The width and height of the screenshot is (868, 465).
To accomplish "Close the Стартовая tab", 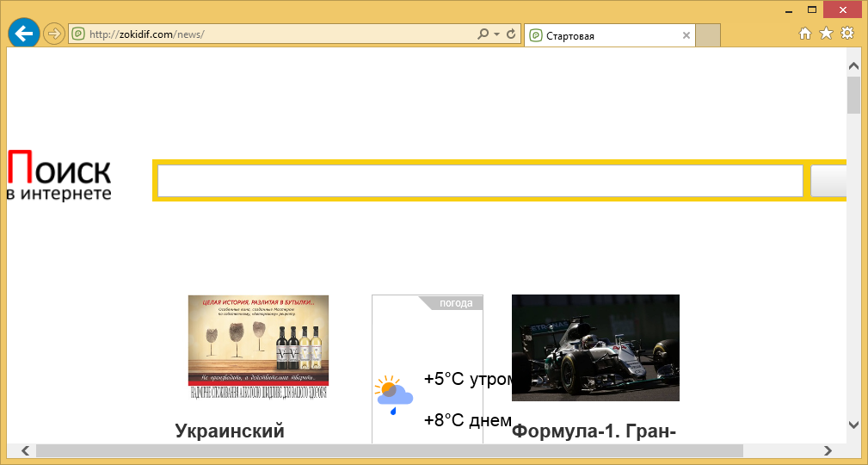I will pos(686,36).
